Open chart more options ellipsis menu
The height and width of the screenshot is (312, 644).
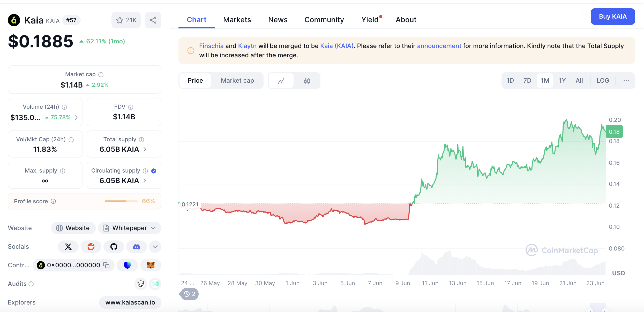point(626,81)
